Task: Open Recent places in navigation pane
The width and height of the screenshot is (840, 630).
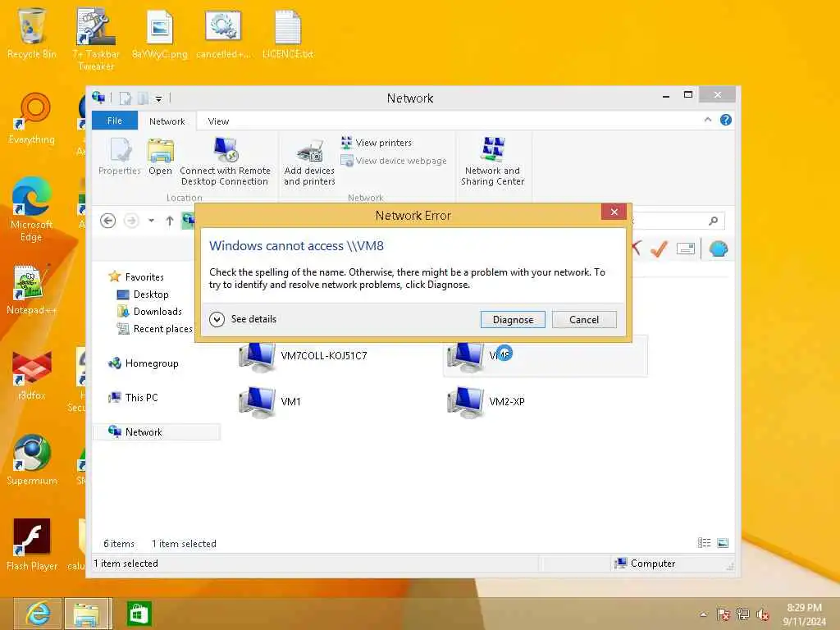Action: (155, 329)
